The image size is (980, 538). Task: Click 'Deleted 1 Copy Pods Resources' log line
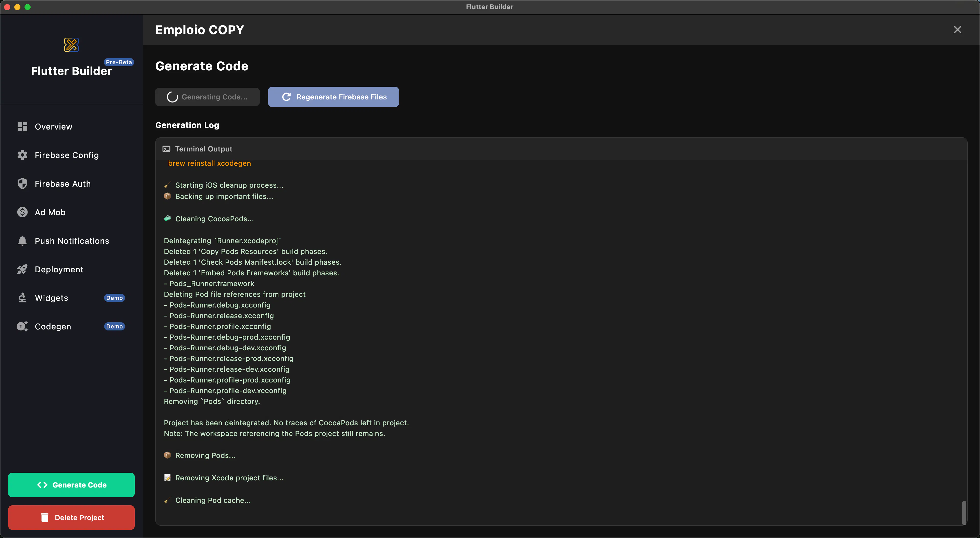tap(245, 251)
